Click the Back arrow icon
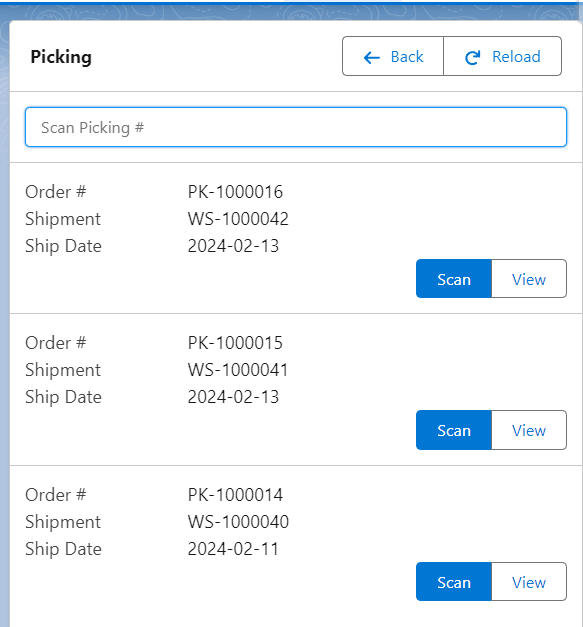This screenshot has width=583, height=627. tap(371, 58)
